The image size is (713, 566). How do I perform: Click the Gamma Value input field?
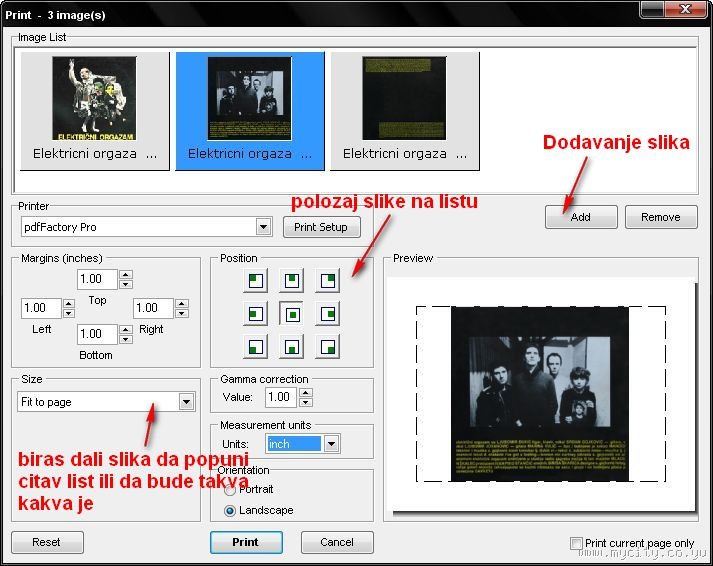point(281,397)
